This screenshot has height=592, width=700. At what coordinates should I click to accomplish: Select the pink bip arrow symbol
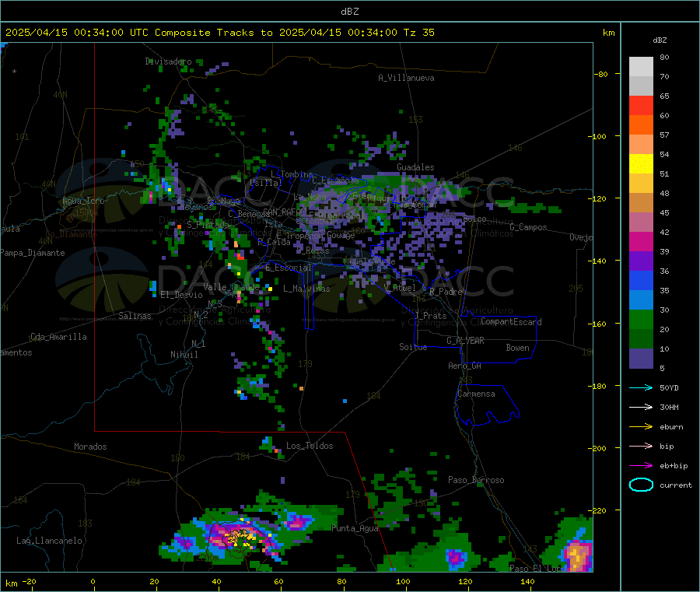641,446
